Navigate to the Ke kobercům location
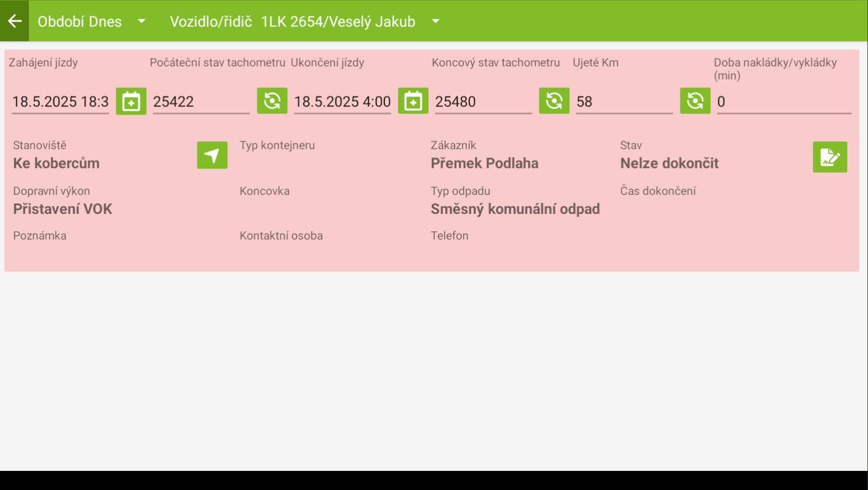 click(x=212, y=156)
